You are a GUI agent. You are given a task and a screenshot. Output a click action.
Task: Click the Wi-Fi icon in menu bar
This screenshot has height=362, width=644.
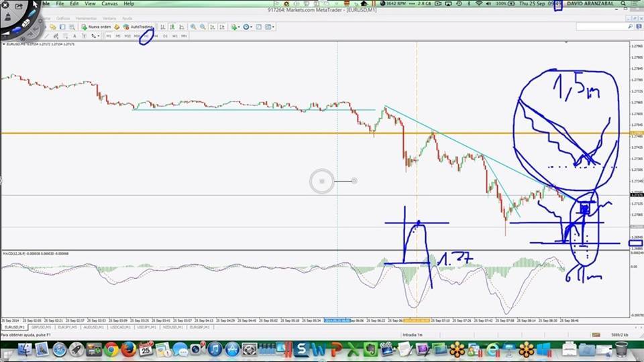(x=478, y=4)
